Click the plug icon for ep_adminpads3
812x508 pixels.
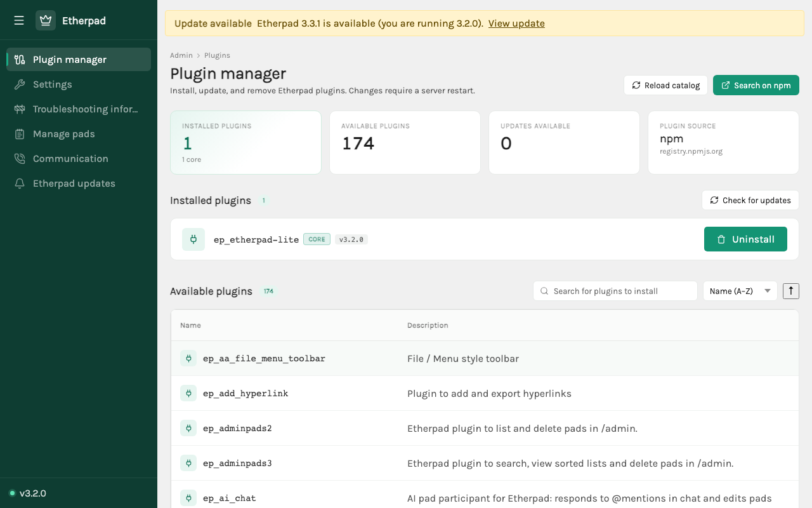point(188,463)
